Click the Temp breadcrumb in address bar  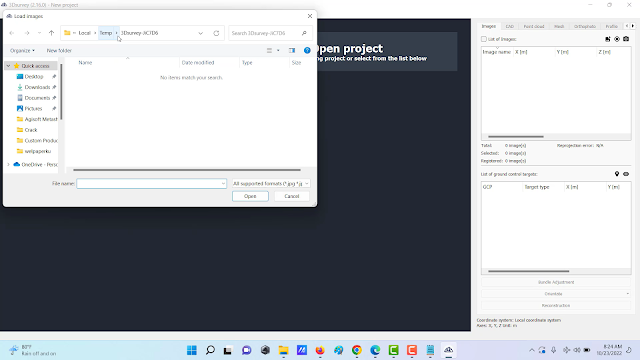(x=106, y=33)
